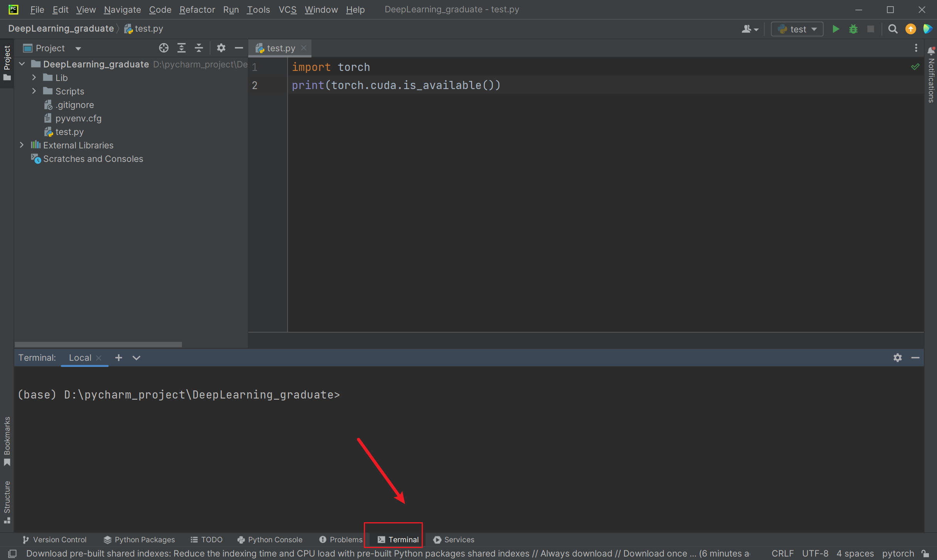Click DeepLearning_graduate in the breadcrumb bar
This screenshot has width=937, height=560.
coord(61,29)
